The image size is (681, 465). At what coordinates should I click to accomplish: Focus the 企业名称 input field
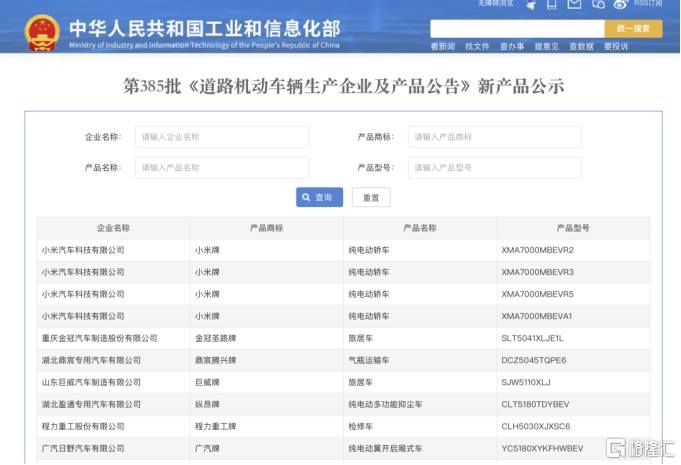pyautogui.click(x=222, y=137)
